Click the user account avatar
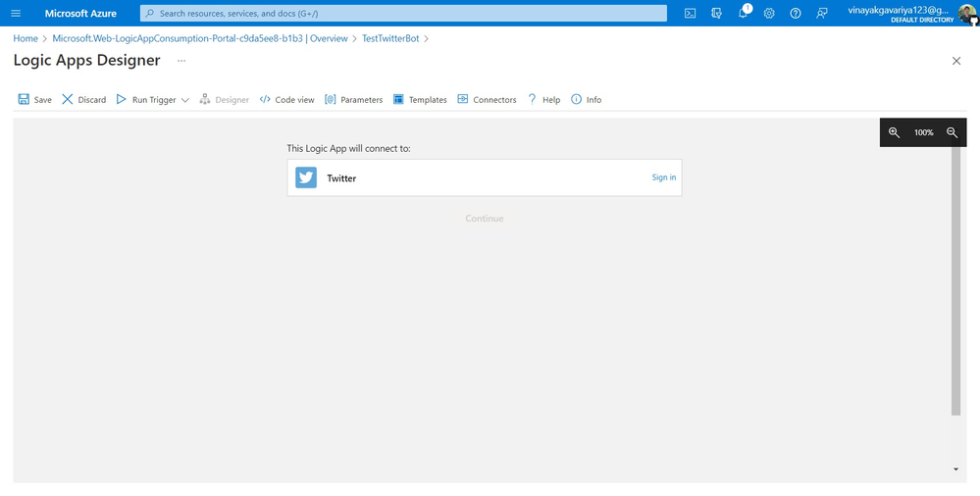 point(967,13)
